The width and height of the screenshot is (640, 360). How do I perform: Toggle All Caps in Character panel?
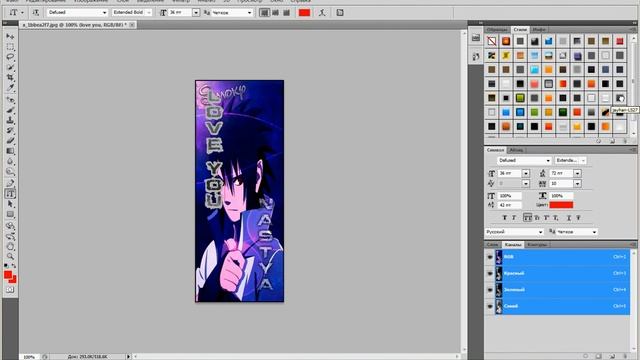[527, 218]
